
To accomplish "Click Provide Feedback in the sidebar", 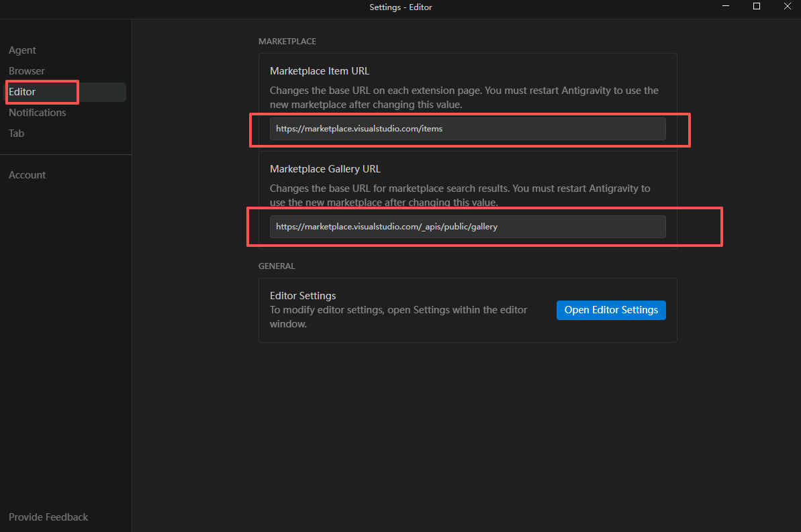I will pyautogui.click(x=48, y=517).
